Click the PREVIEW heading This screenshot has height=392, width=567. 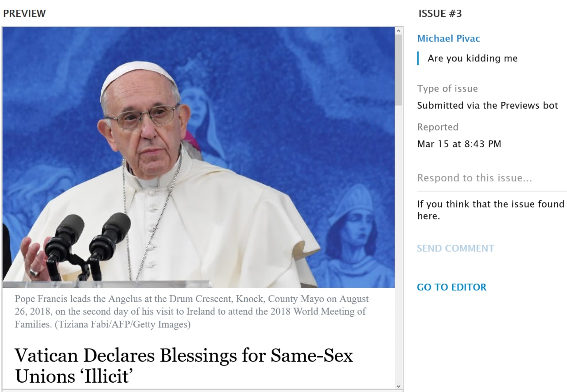point(24,14)
